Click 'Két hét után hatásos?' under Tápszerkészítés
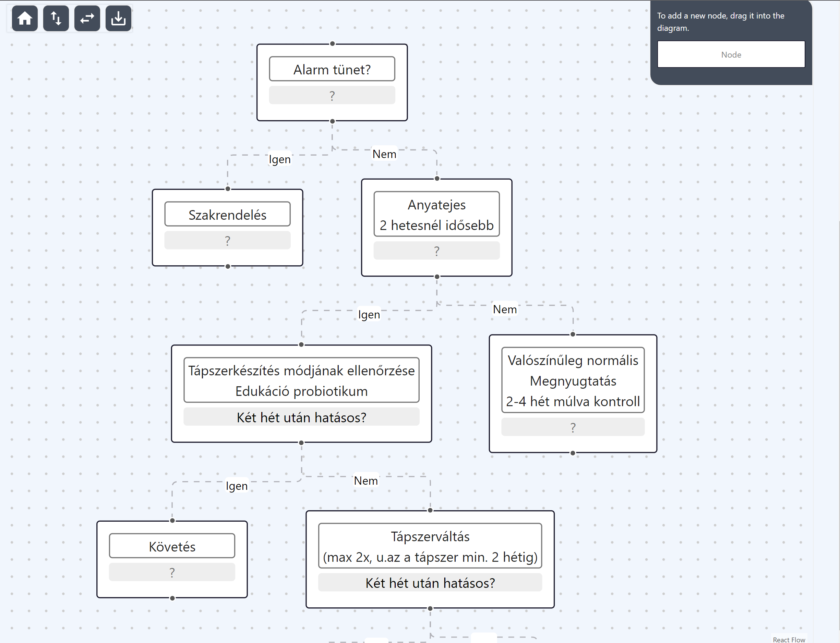 [x=301, y=417]
